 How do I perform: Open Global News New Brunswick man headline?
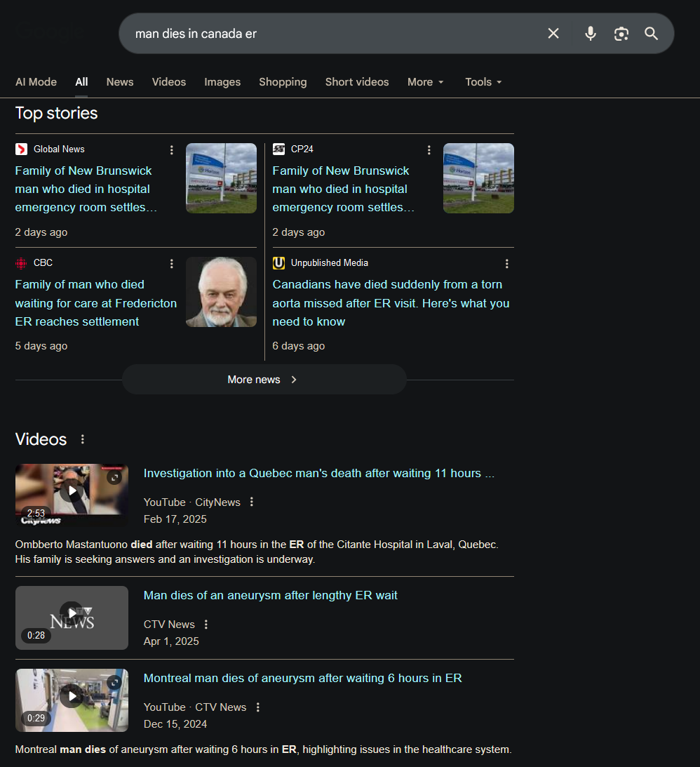pyautogui.click(x=86, y=189)
